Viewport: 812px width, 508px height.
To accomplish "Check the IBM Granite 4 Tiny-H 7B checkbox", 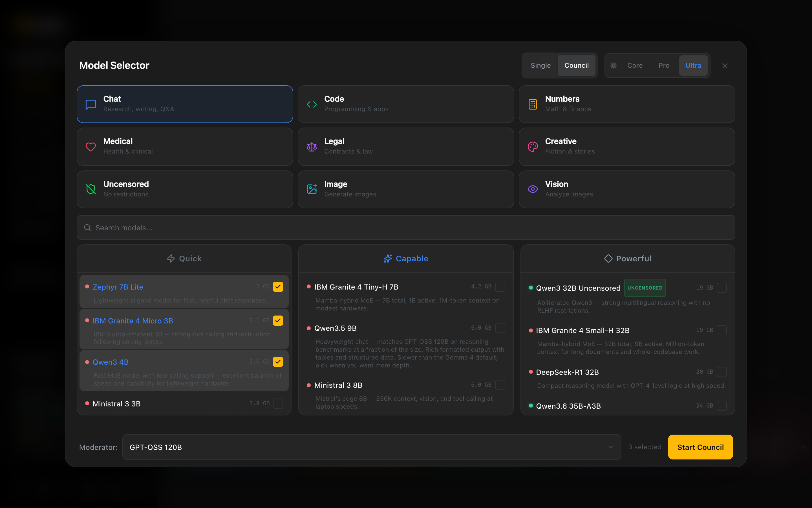I will 500,286.
